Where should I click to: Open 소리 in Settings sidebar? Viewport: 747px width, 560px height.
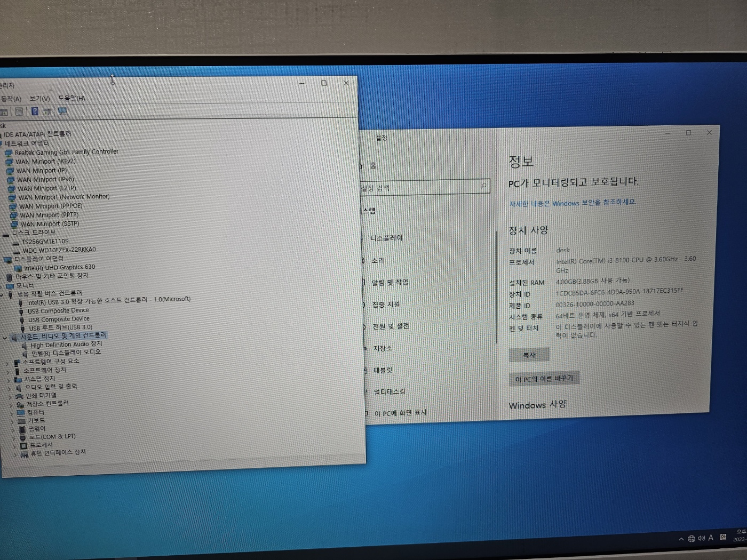(378, 260)
